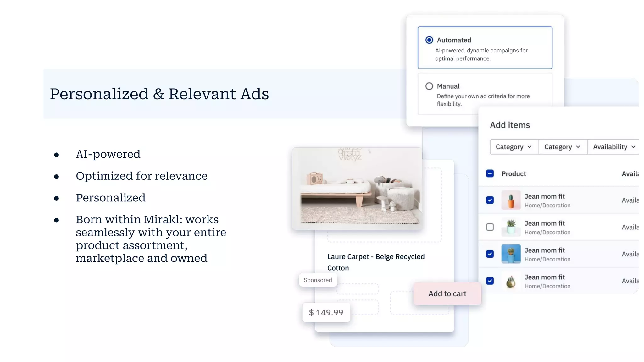This screenshot has width=644, height=362.
Task: Click the gold round pot plant thumbnail
Action: point(511,281)
